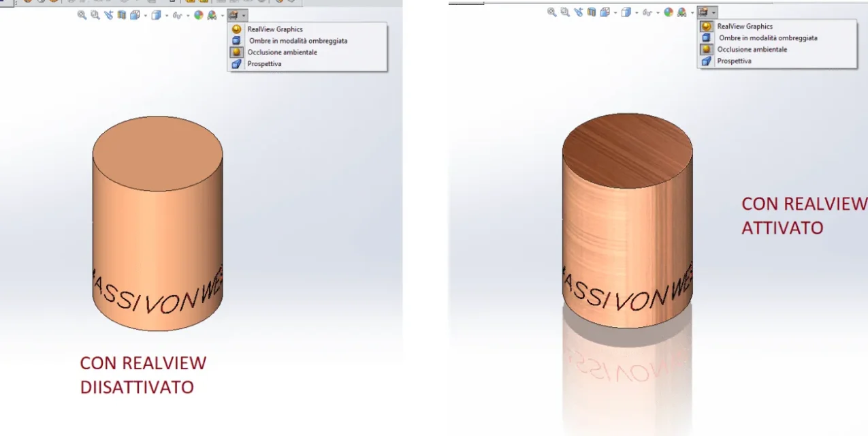Click Section View in RealView-disattivato screenshot
This screenshot has height=436, width=868.
[x=122, y=15]
